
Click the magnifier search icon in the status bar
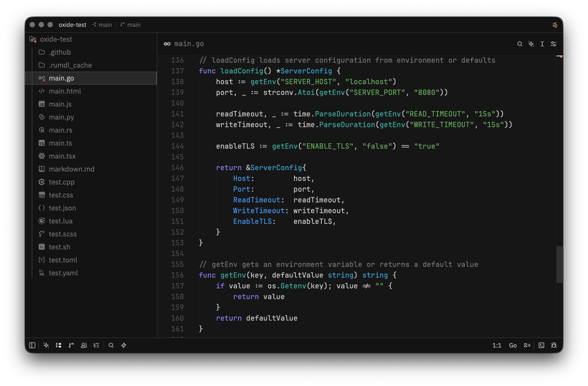tap(111, 345)
